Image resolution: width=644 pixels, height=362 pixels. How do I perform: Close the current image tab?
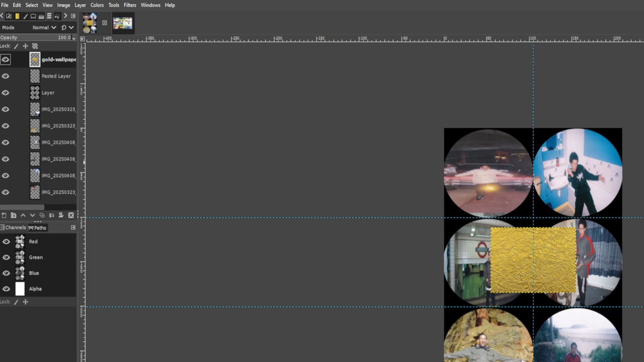(105, 23)
